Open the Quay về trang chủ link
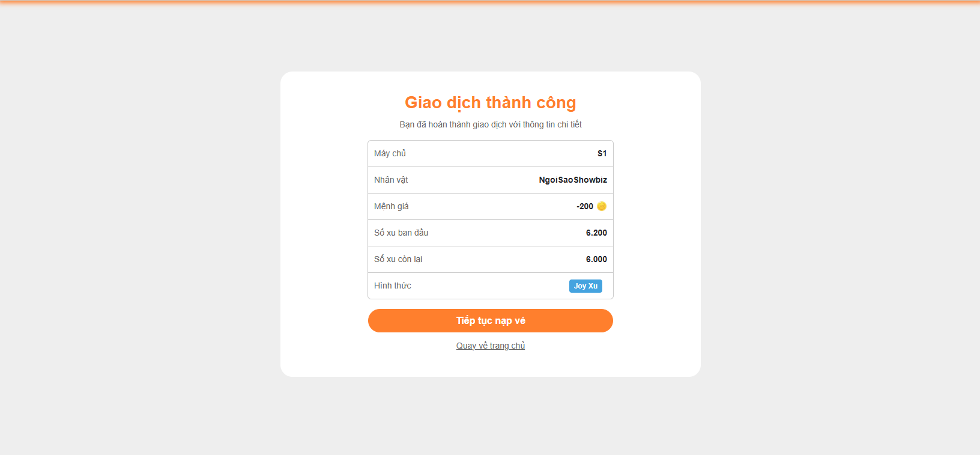The width and height of the screenshot is (980, 455). (x=491, y=346)
